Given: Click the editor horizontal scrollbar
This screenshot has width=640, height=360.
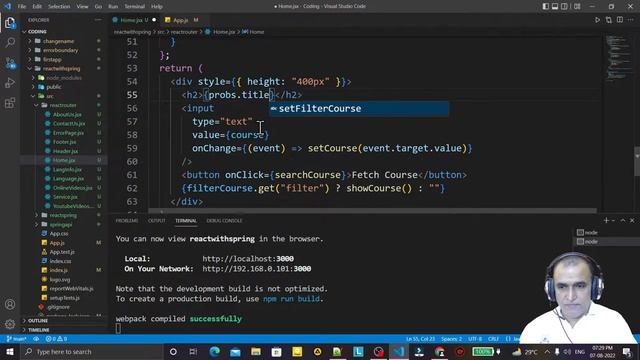Looking at the screenshot, I should [373, 211].
